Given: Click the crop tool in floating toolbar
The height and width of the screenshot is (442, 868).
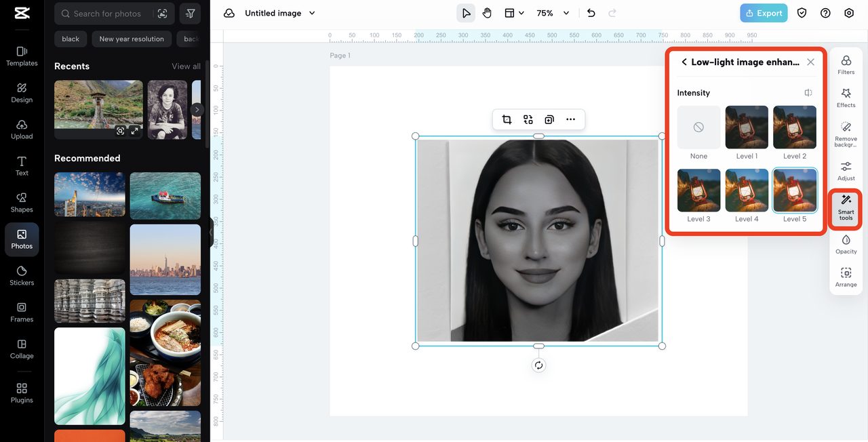Looking at the screenshot, I should [x=507, y=120].
